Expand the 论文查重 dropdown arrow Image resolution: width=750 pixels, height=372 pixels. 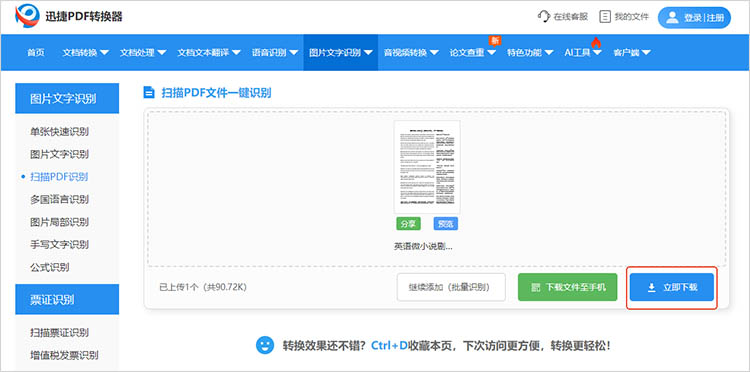[x=492, y=53]
